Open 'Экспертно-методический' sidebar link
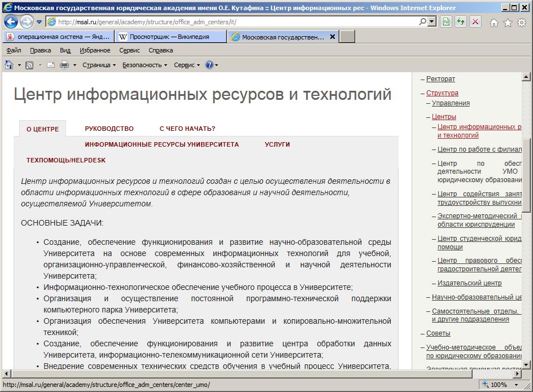 479,220
